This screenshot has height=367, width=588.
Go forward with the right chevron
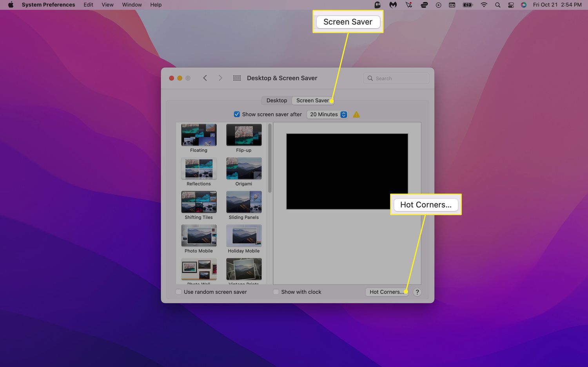(x=220, y=78)
